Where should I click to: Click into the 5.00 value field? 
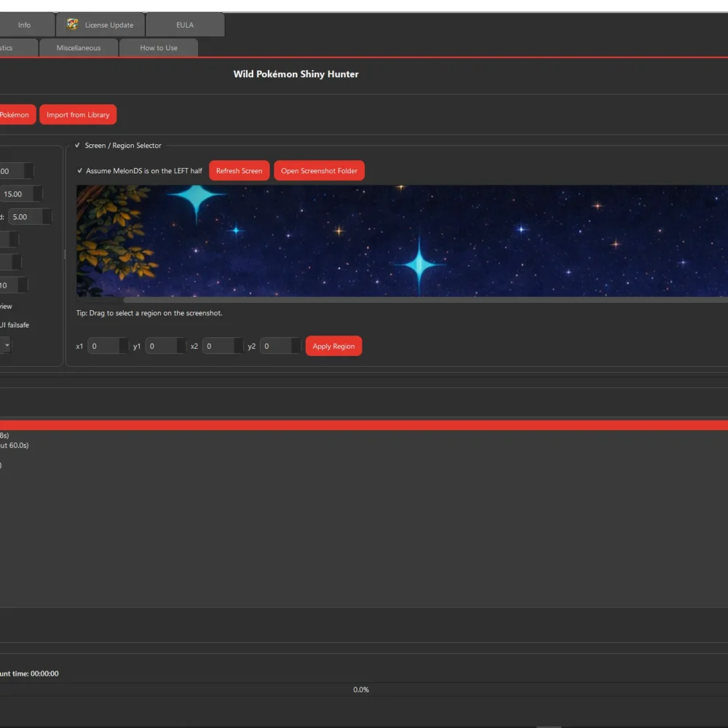25,217
